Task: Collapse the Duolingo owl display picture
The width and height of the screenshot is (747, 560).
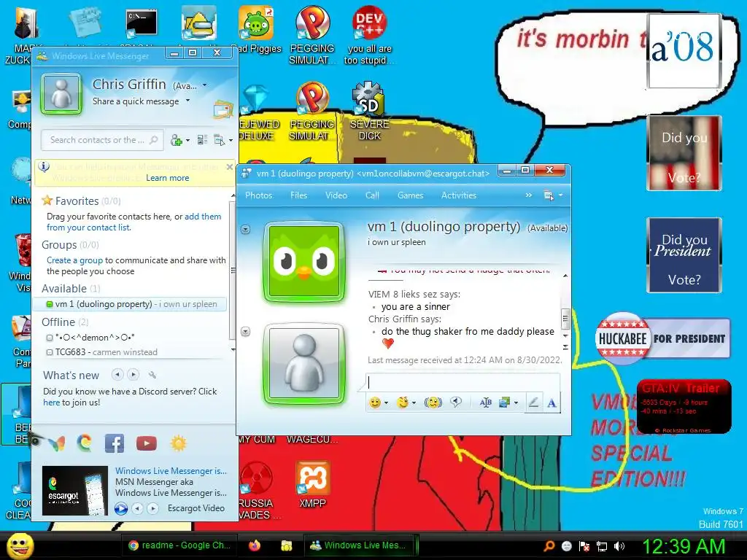Action: (x=245, y=230)
